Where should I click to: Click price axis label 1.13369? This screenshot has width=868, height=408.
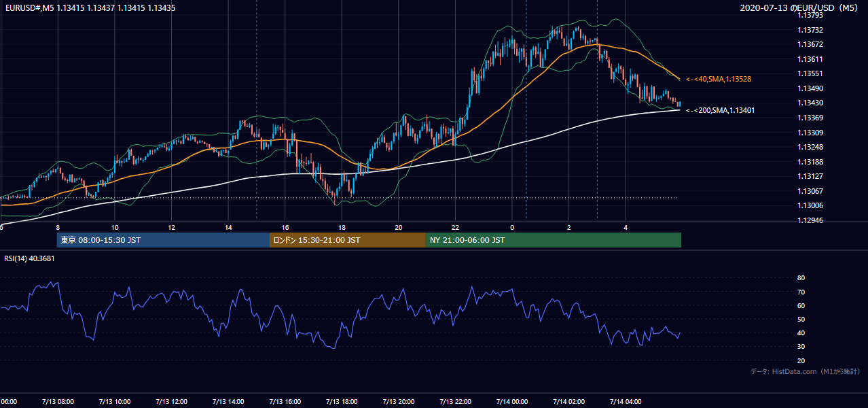point(810,118)
